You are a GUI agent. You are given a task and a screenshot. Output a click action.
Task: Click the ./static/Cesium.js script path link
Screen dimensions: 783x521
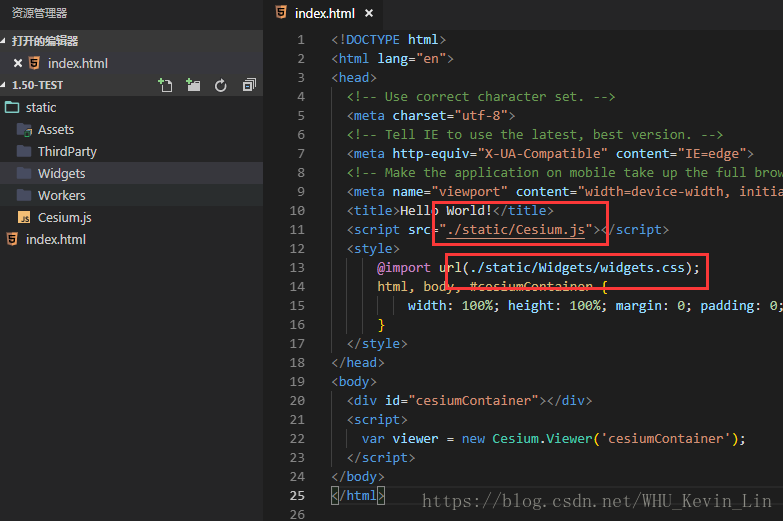516,230
